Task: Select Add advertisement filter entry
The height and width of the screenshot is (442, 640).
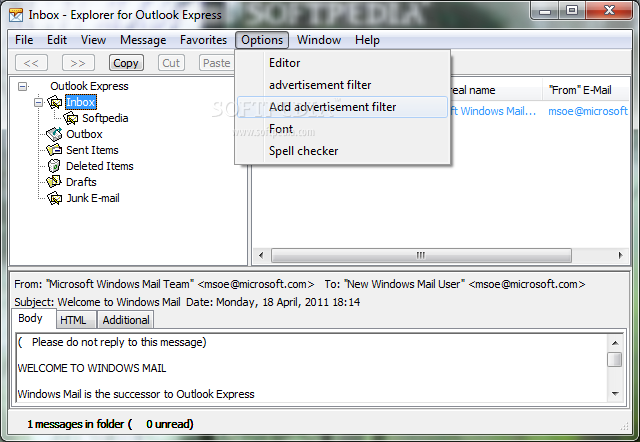Action: 342,107
